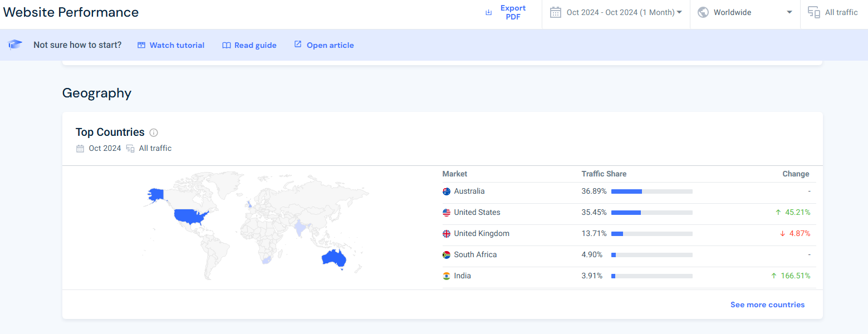868x334 pixels.
Task: Open the Read guide link
Action: (249, 45)
